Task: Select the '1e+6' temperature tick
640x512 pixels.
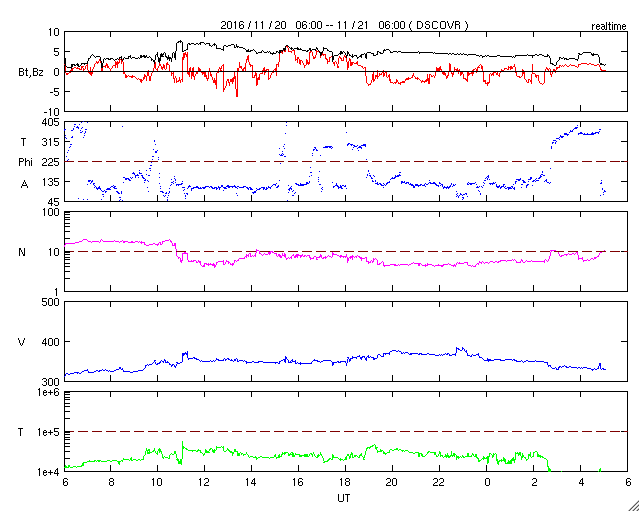Action: (x=49, y=393)
